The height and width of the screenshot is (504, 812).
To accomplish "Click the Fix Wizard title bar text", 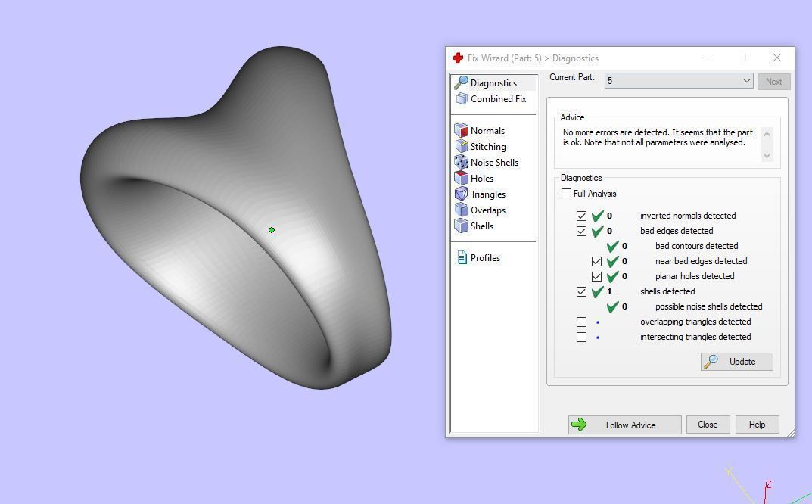I will pos(533,58).
